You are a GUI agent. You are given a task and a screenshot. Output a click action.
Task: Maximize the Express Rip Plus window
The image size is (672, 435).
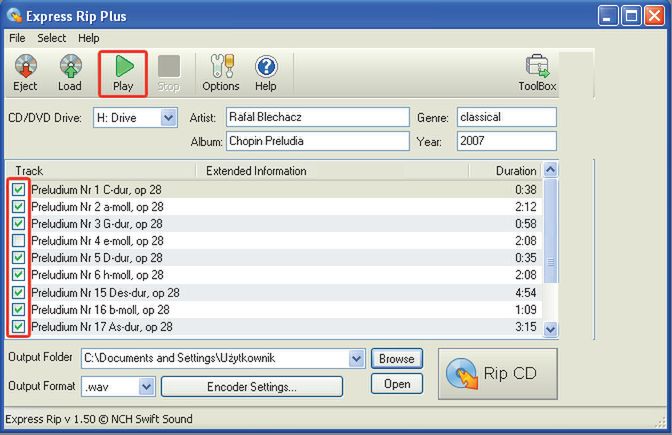click(631, 16)
